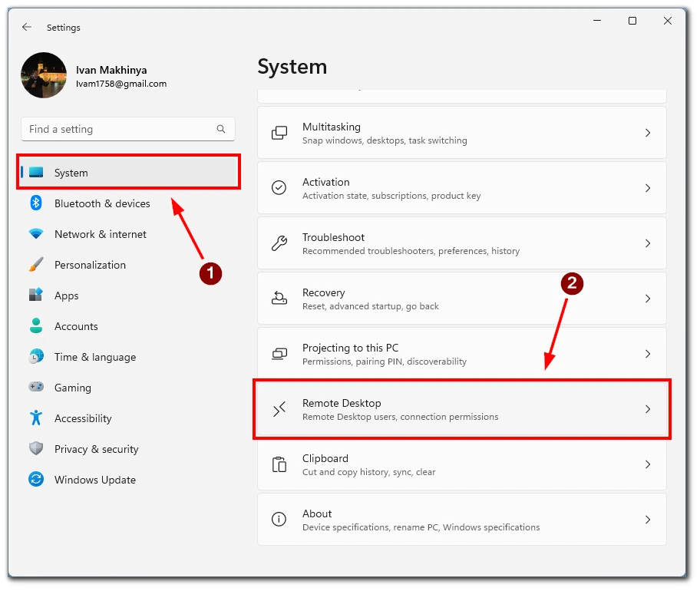Expand the About row chevron
Screen dimensions: 700x591
point(647,520)
